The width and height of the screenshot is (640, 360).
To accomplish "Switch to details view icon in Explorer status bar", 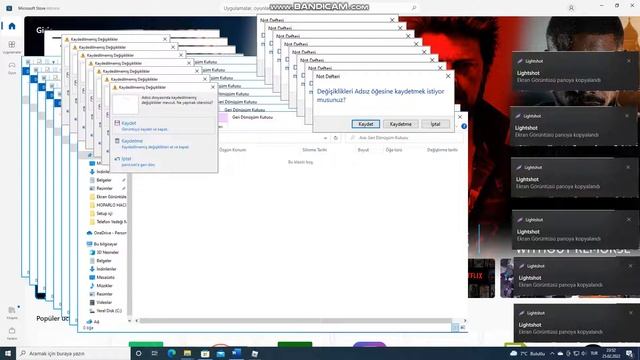I will click(455, 327).
